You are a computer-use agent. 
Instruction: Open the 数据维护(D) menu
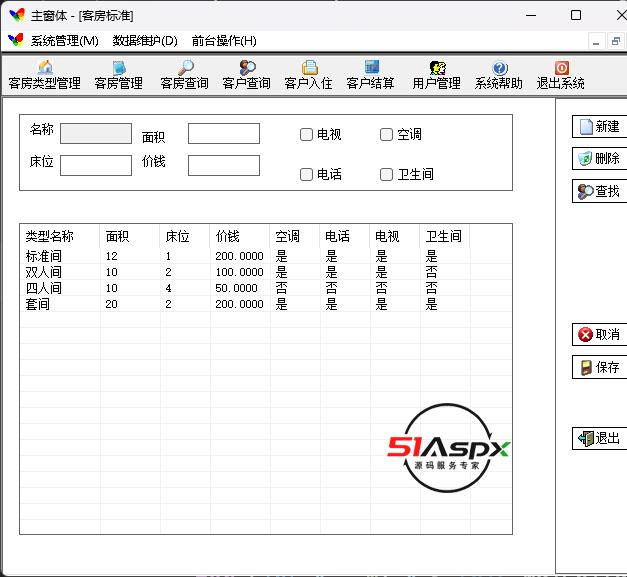pos(145,40)
